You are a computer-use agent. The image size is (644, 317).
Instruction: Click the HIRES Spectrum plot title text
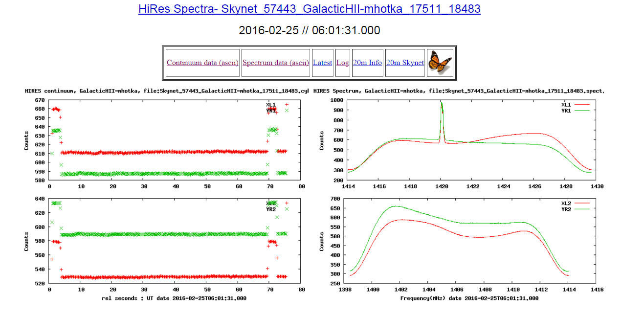(x=459, y=91)
